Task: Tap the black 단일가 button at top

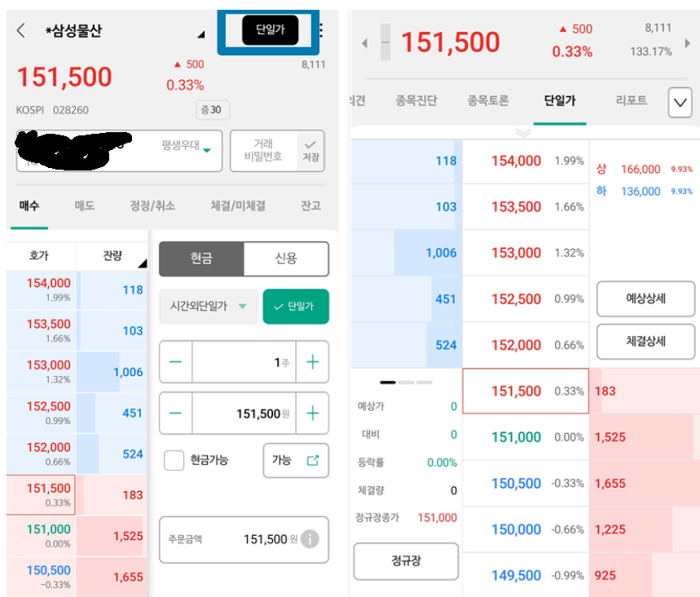Action: (270, 30)
